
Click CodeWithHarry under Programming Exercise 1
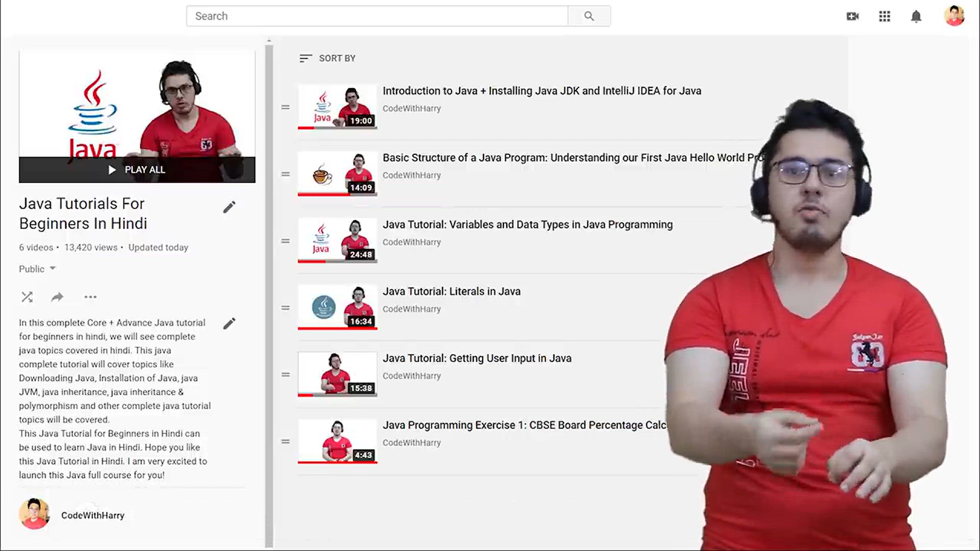[412, 442]
